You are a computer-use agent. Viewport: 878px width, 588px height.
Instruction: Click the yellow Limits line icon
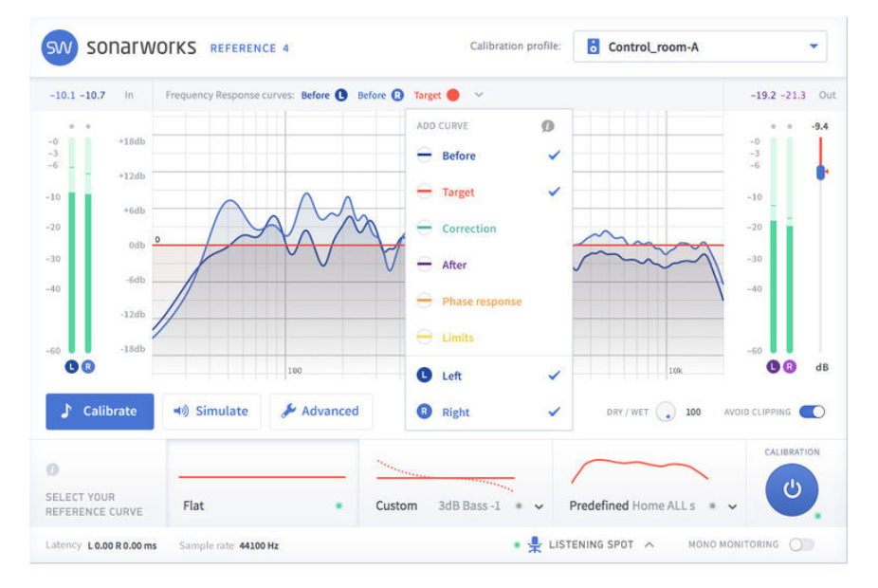tap(425, 337)
